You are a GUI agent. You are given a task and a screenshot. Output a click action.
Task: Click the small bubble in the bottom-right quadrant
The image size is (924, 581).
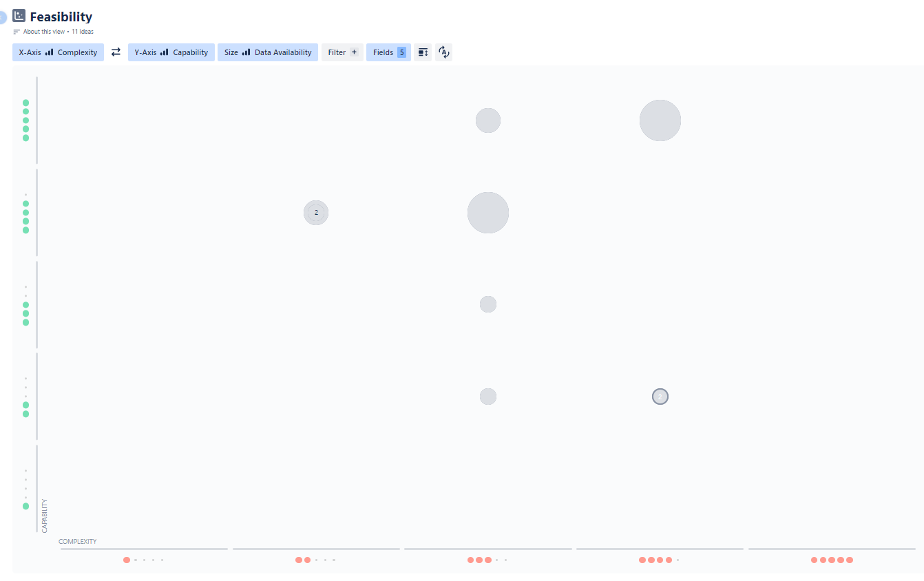[660, 396]
